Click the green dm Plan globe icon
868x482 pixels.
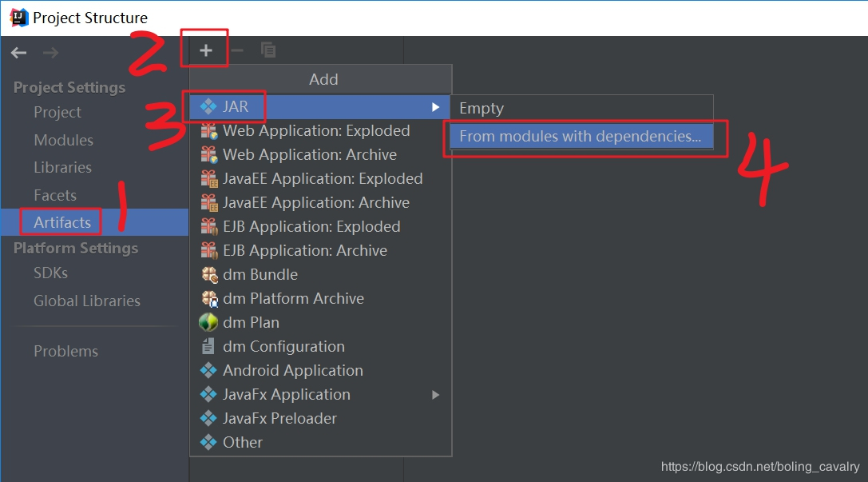pos(208,322)
